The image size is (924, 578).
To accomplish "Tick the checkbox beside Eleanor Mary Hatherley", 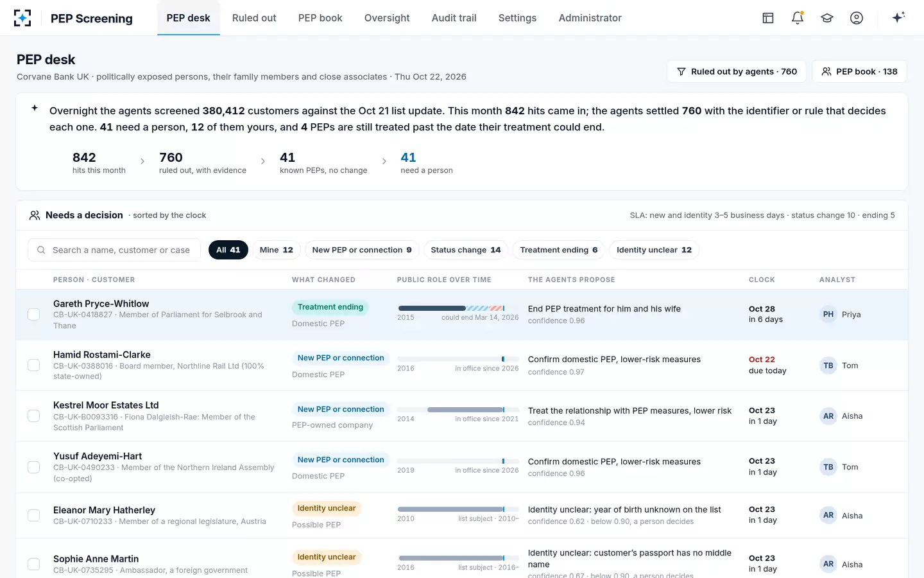I will tap(34, 515).
